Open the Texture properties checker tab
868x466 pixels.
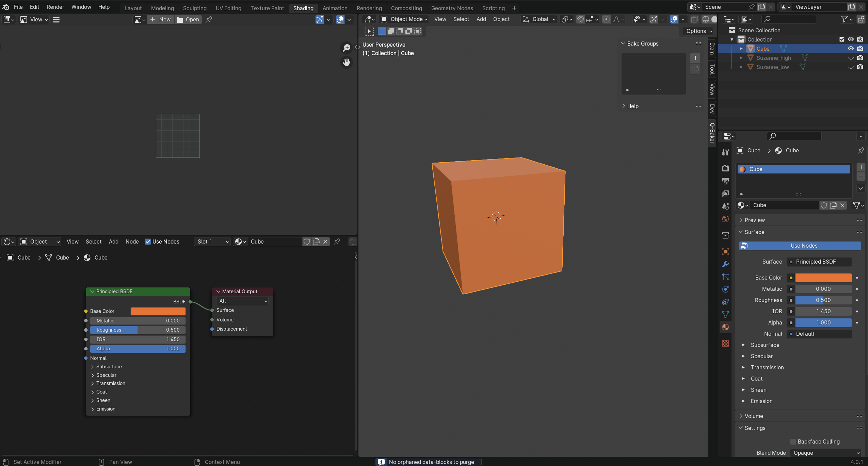coord(725,343)
